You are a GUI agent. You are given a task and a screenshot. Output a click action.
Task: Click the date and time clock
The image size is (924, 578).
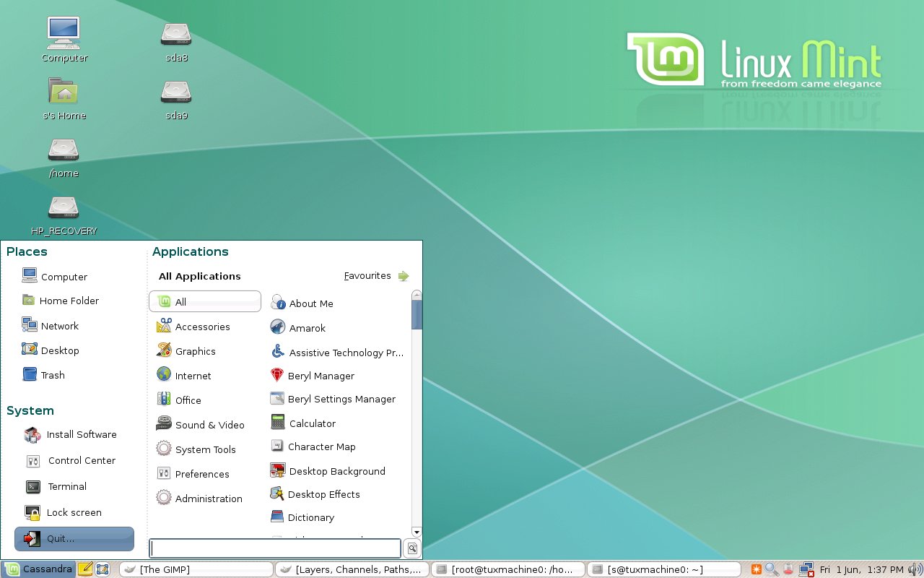coord(862,569)
